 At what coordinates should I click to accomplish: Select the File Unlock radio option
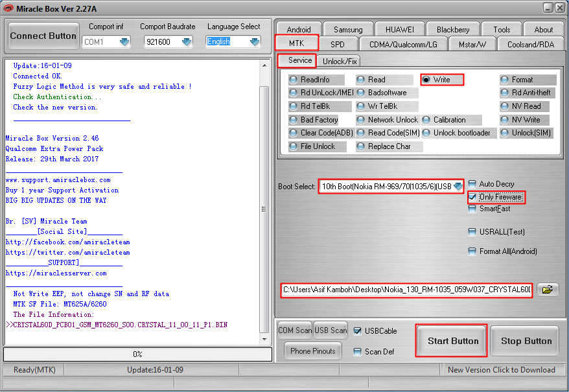317,146
